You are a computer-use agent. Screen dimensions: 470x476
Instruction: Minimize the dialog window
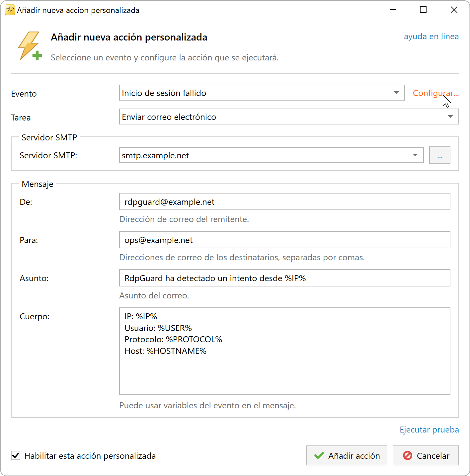click(393, 10)
